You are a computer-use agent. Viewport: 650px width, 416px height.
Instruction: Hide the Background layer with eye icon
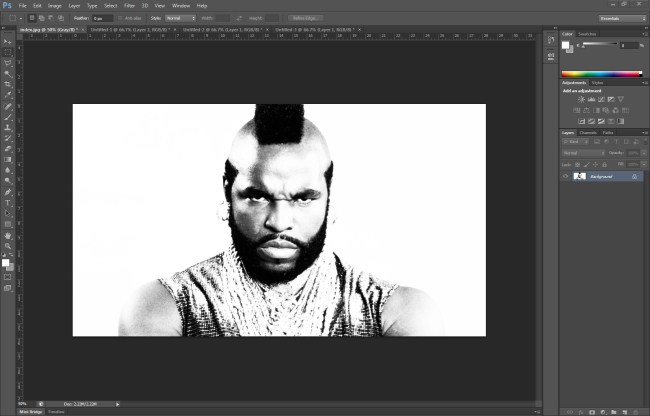(566, 176)
